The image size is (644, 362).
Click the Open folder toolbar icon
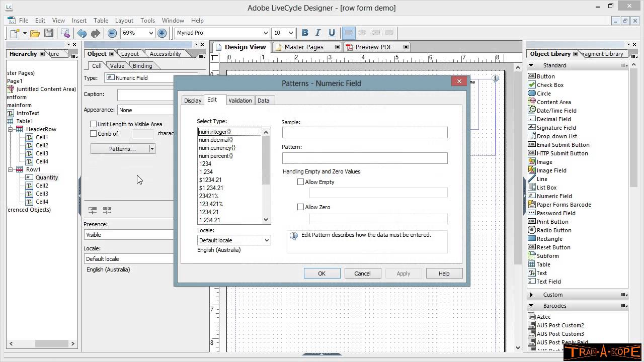click(35, 33)
